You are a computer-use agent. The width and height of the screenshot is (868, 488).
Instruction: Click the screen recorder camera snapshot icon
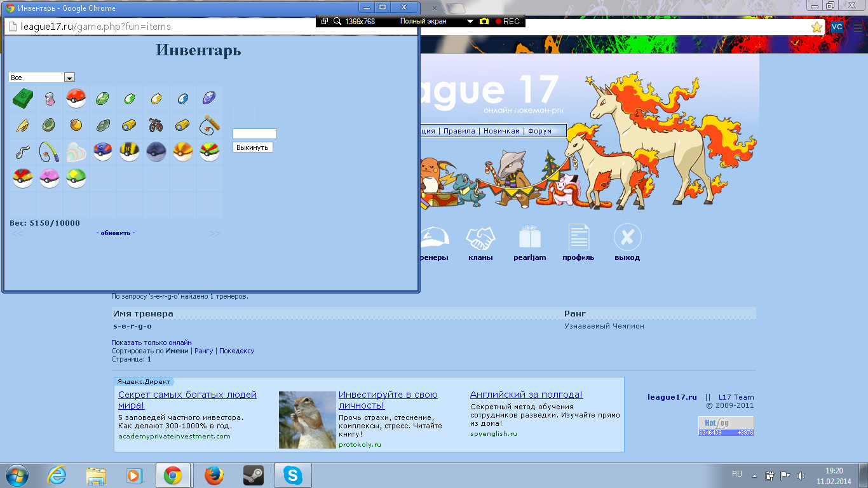pos(484,21)
